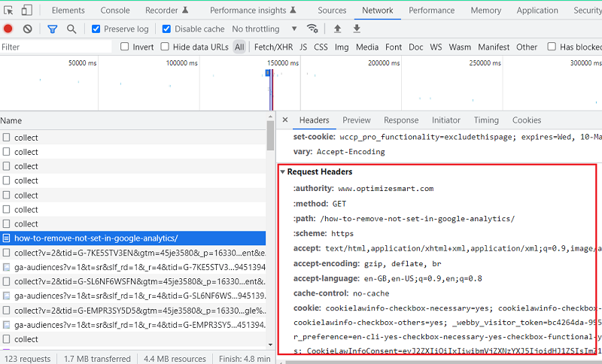The image size is (602, 364).
Task: Select the Headers detail tab
Action: click(x=314, y=120)
